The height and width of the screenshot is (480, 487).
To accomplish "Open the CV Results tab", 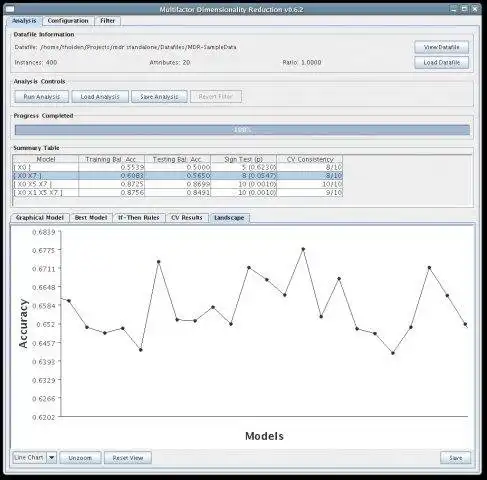I will click(x=187, y=218).
